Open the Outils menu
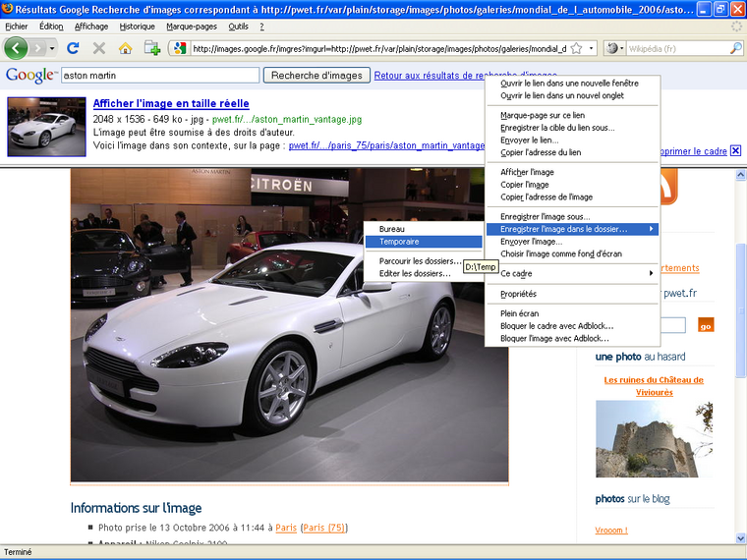Viewport: 747px width, 560px height. tap(238, 27)
